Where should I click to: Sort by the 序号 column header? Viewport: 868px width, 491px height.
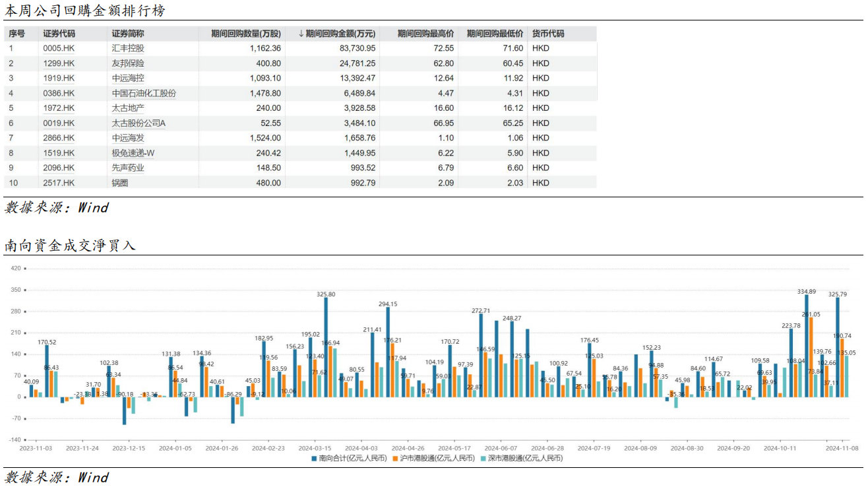16,34
